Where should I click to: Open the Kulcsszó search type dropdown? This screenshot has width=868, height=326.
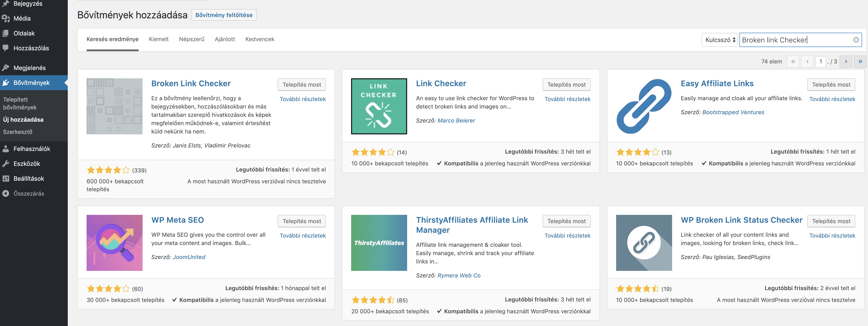pos(719,40)
